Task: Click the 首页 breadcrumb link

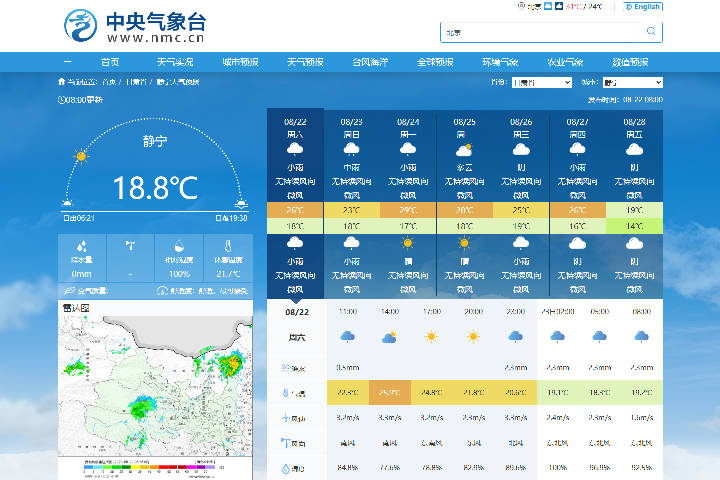Action: [x=109, y=82]
